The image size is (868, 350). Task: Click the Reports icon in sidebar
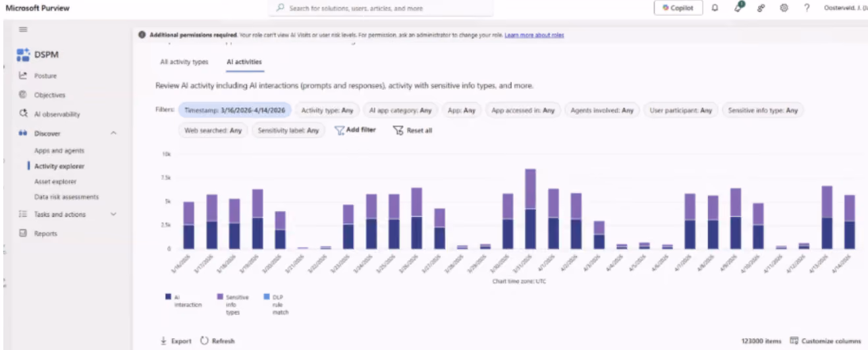(23, 233)
